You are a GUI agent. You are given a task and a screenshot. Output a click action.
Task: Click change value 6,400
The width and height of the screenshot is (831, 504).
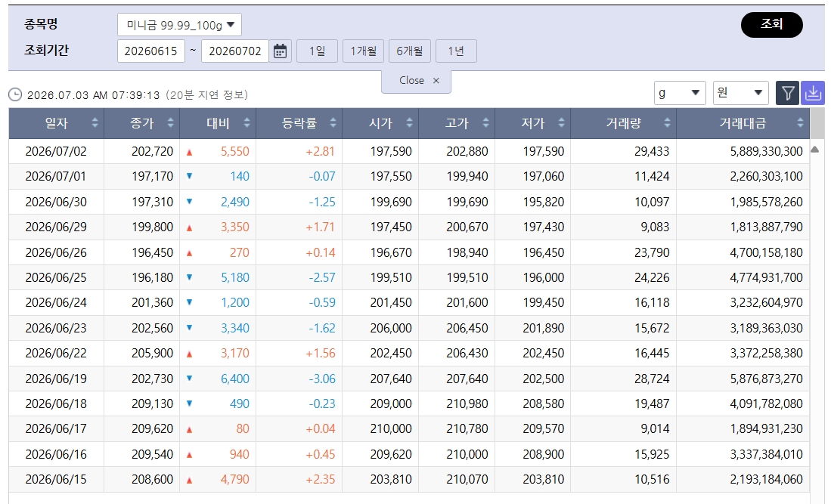click(234, 379)
